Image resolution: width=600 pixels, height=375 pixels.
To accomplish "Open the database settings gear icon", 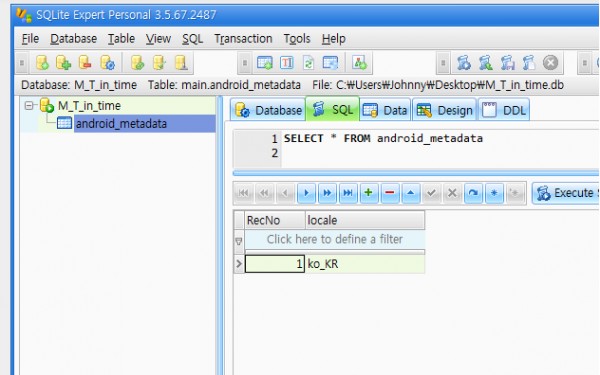I will [107, 63].
